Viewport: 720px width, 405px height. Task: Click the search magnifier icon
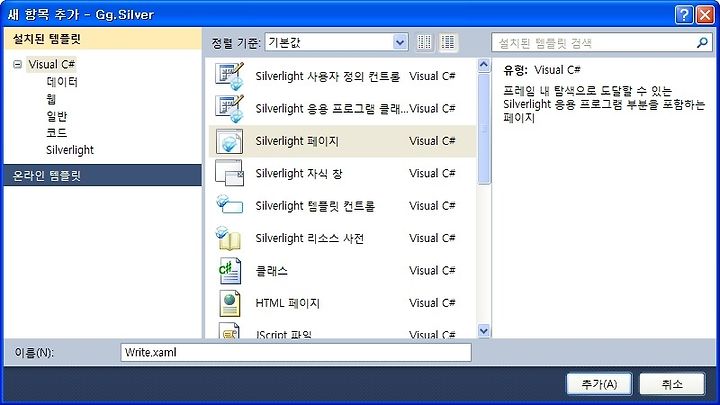coord(702,43)
